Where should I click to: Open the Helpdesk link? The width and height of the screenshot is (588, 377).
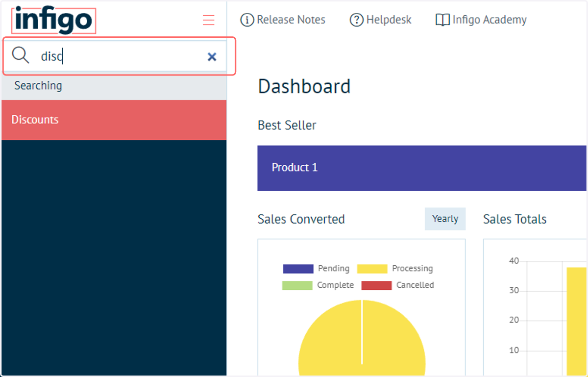381,20
